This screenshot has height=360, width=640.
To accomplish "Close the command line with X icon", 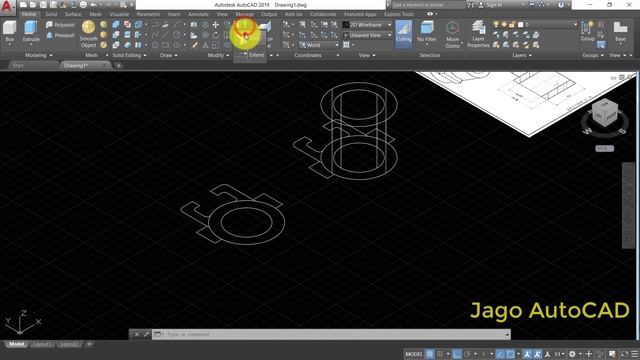I will point(137,334).
